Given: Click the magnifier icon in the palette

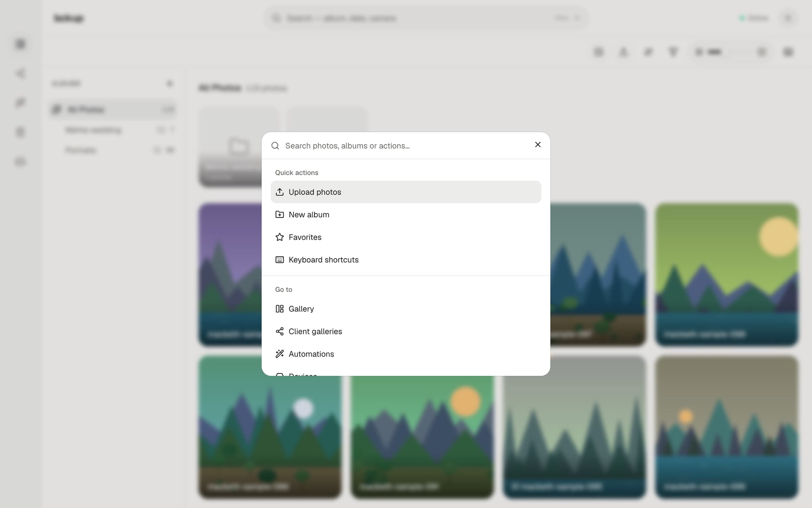Looking at the screenshot, I should coord(275,146).
